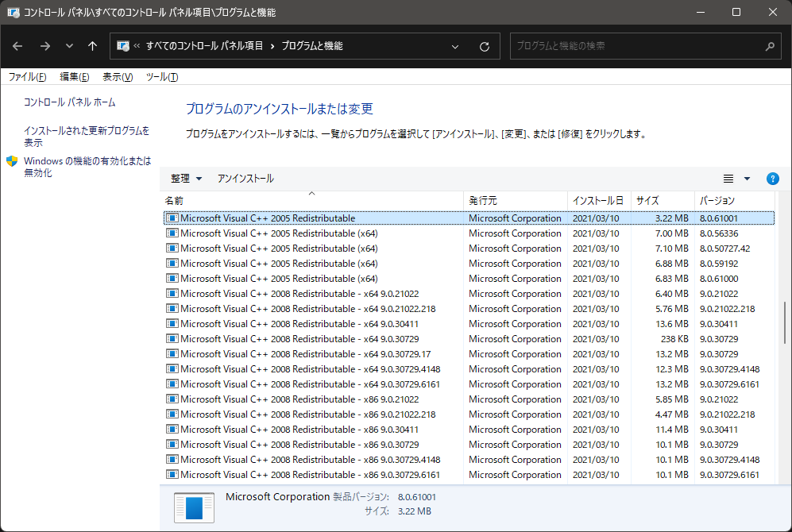Sort by the 発行元 column header
792x532 pixels.
(x=516, y=200)
